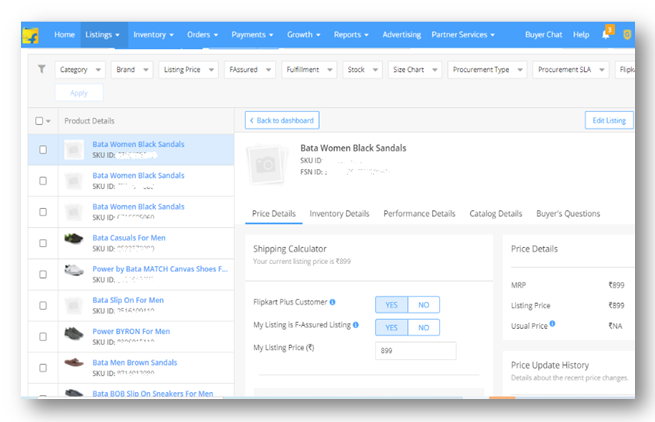Open Bata Slip On For Men listing link
Image resolution: width=655 pixels, height=422 pixels.
pyautogui.click(x=128, y=300)
